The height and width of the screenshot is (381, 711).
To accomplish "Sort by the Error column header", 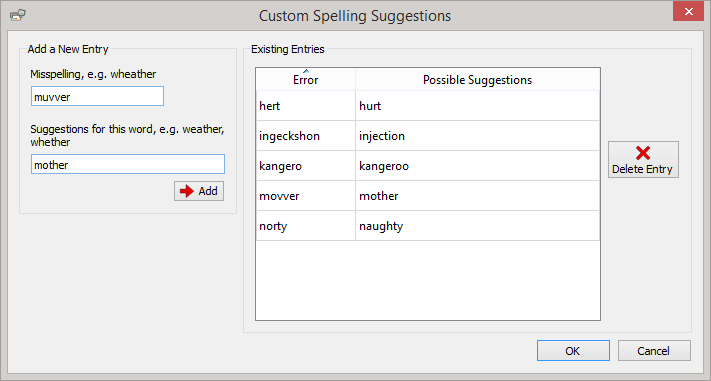I will tap(306, 79).
